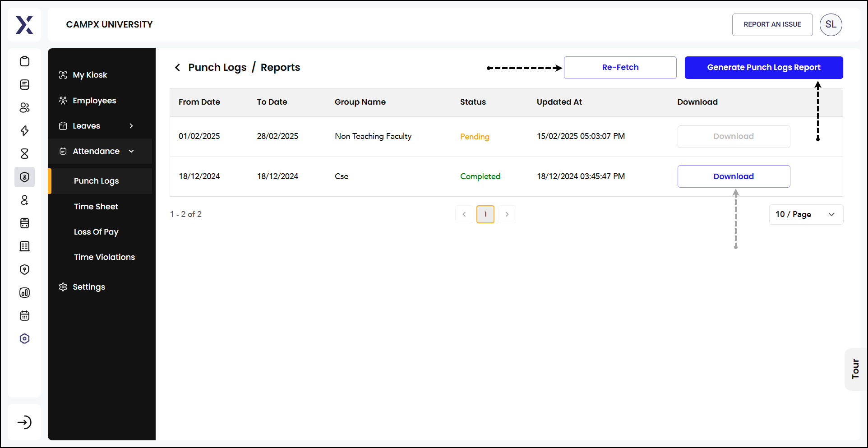Click the Attendance menu icon

[x=63, y=151]
